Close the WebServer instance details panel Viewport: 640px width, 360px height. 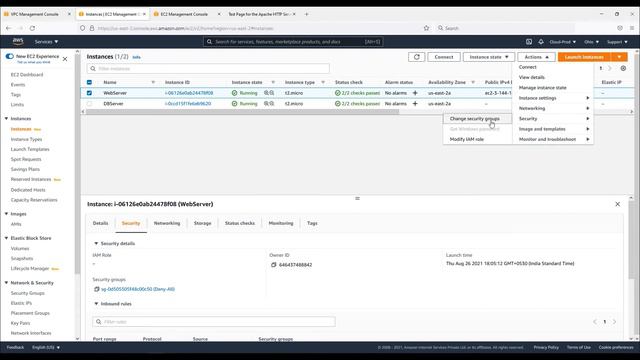[618, 204]
